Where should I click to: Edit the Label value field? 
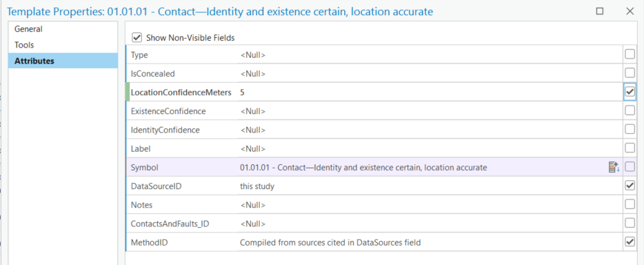(x=430, y=148)
